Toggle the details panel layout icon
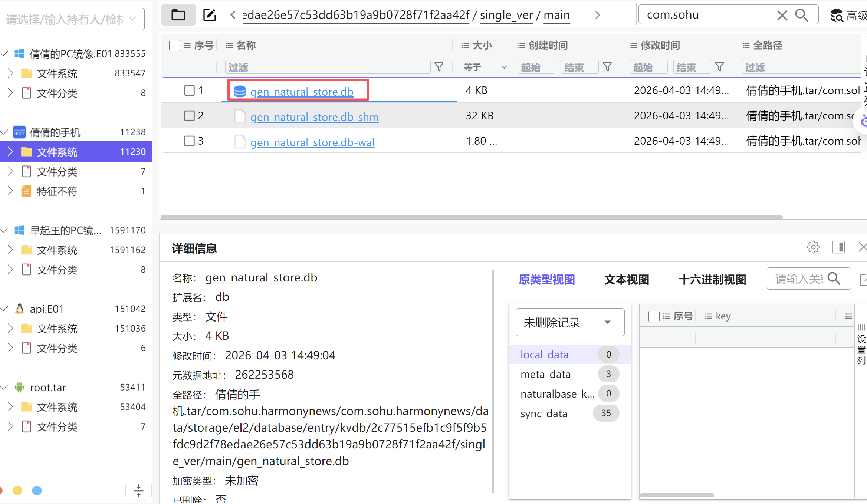The image size is (867, 504). 838,247
